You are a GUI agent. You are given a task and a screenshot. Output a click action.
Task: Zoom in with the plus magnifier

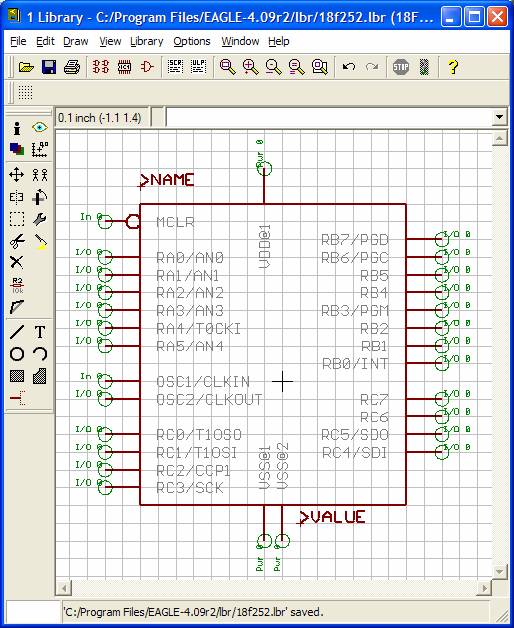point(250,67)
